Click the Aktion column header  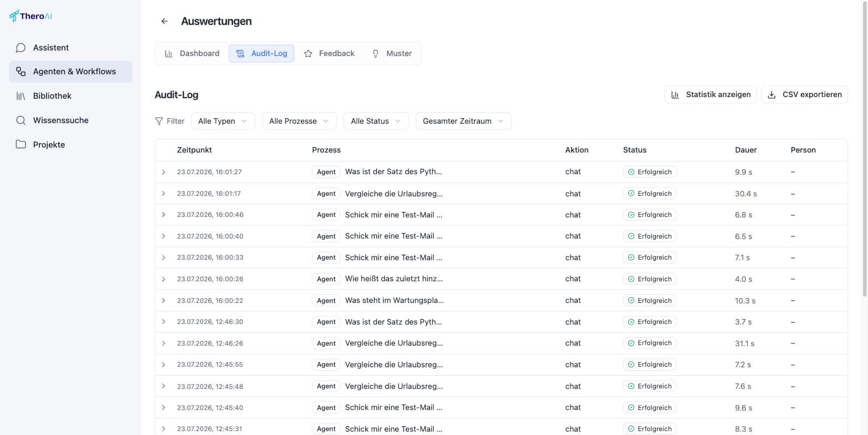click(x=577, y=150)
